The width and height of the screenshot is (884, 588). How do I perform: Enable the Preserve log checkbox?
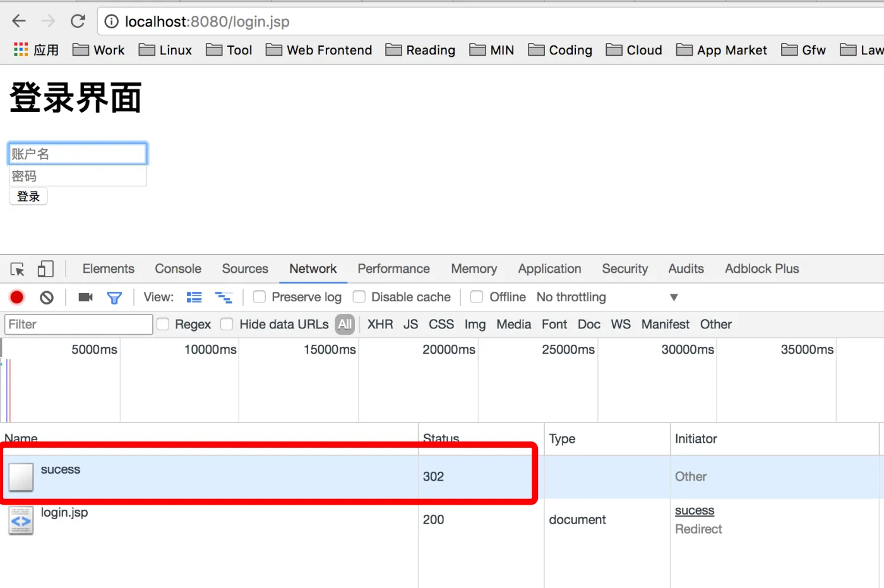point(260,297)
